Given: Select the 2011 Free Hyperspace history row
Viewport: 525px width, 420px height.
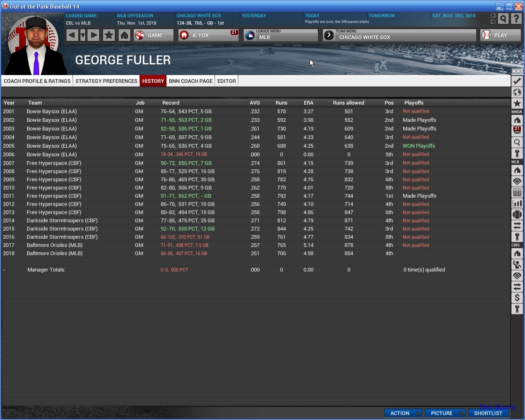Looking at the screenshot, I should pos(256,196).
